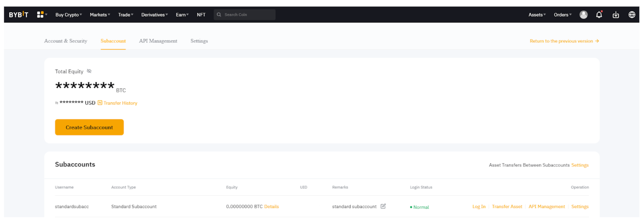Open the Settings tab

point(199,41)
